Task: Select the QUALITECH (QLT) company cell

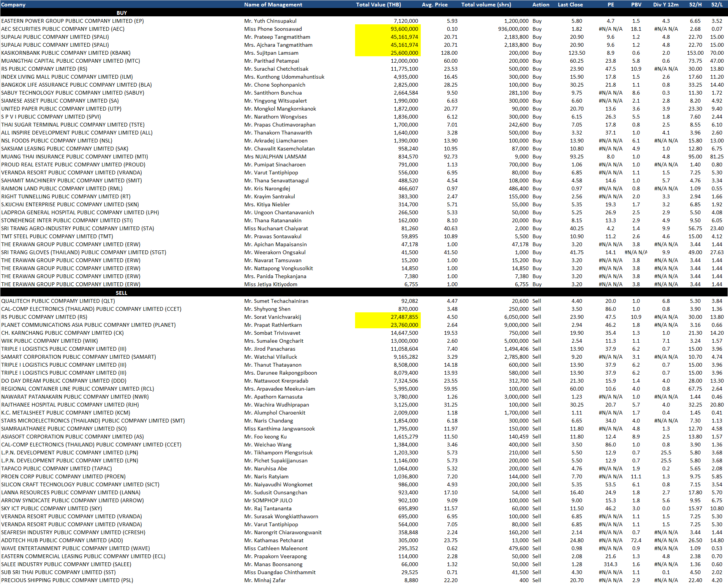Action: (58, 301)
